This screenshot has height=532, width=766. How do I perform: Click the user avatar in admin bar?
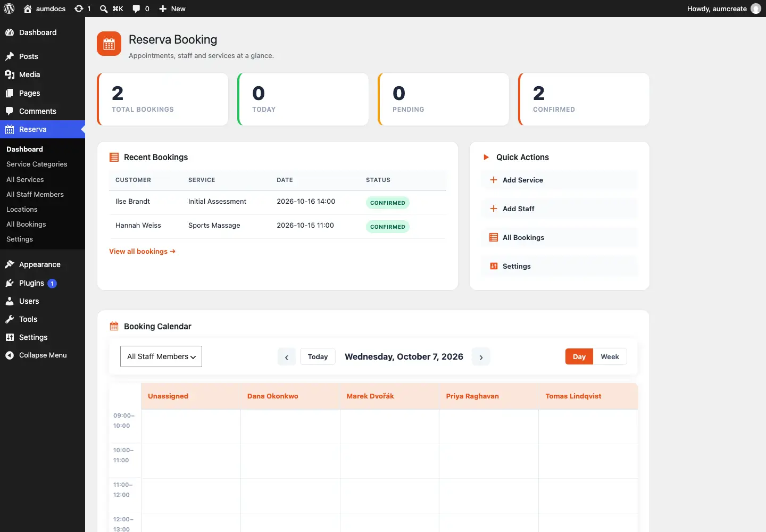756,9
